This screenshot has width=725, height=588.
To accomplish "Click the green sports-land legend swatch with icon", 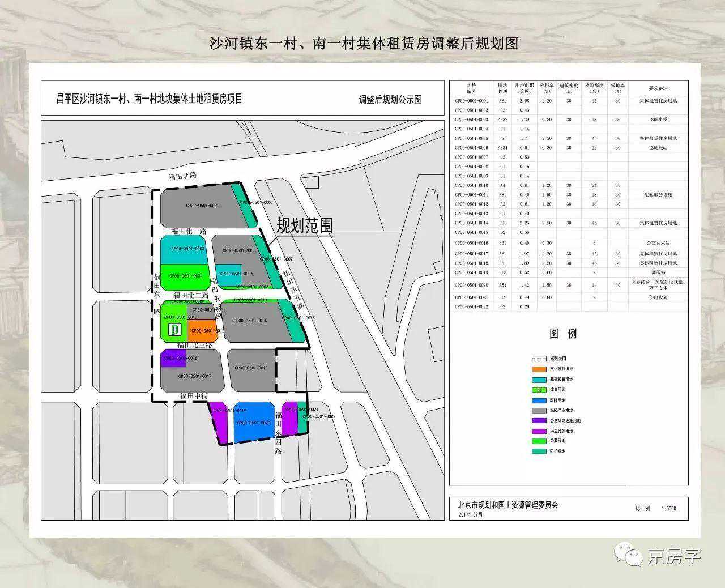I will tap(539, 390).
